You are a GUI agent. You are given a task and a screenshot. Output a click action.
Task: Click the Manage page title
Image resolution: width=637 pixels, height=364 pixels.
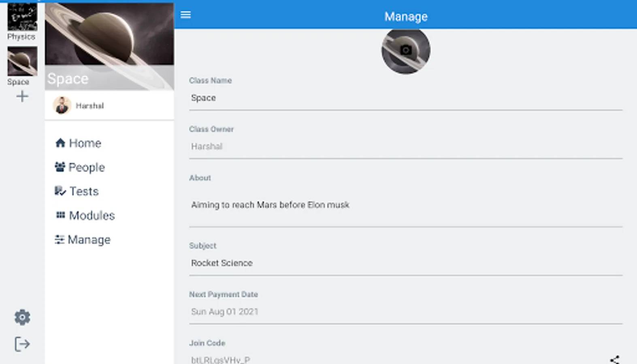click(x=406, y=17)
